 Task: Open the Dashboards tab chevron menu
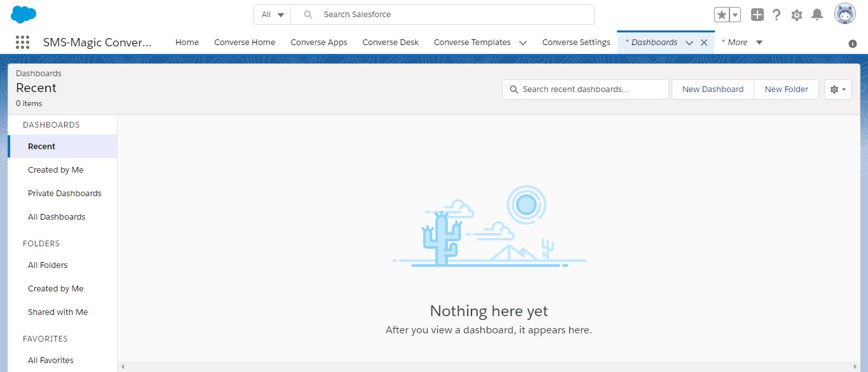coord(689,43)
